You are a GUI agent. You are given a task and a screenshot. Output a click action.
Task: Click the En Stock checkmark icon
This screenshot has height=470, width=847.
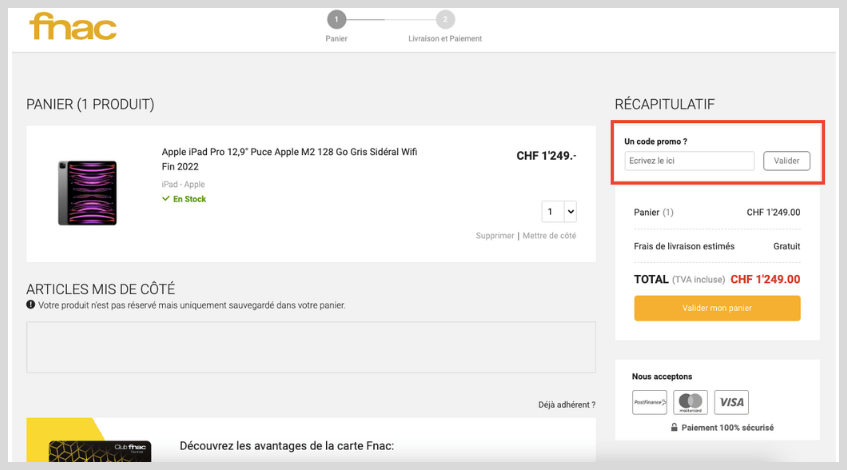[166, 199]
